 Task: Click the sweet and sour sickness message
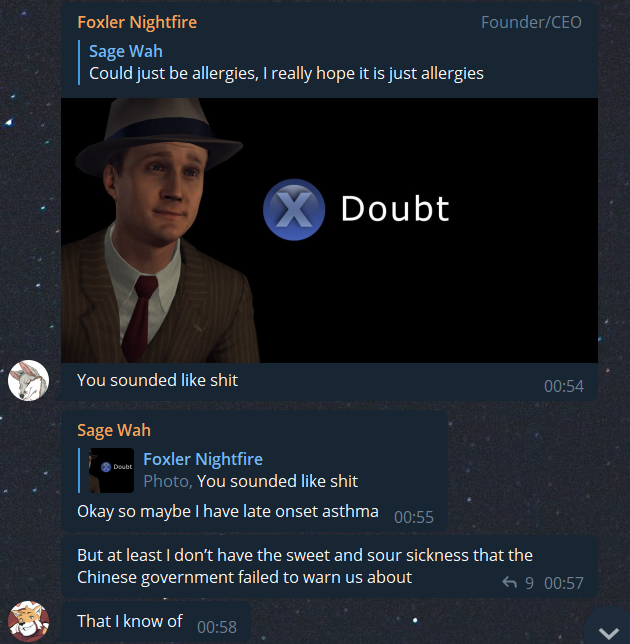pyautogui.click(x=305, y=566)
